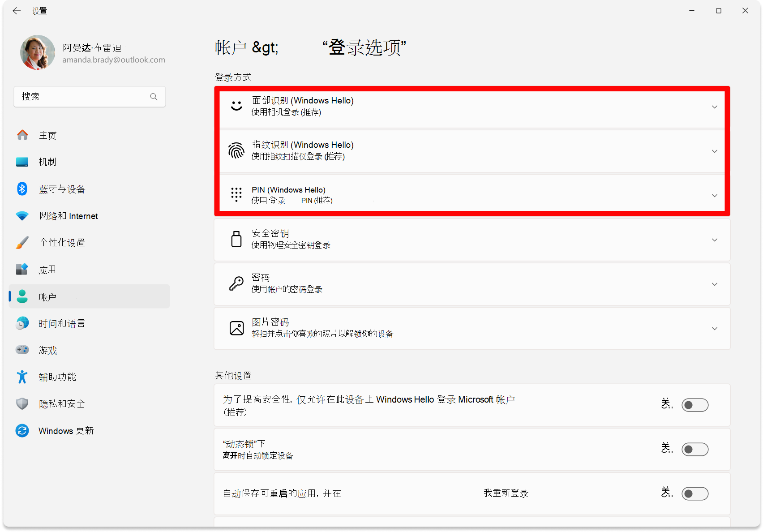Click the 帐户 person icon
This screenshot has width=763, height=532.
pos(22,296)
